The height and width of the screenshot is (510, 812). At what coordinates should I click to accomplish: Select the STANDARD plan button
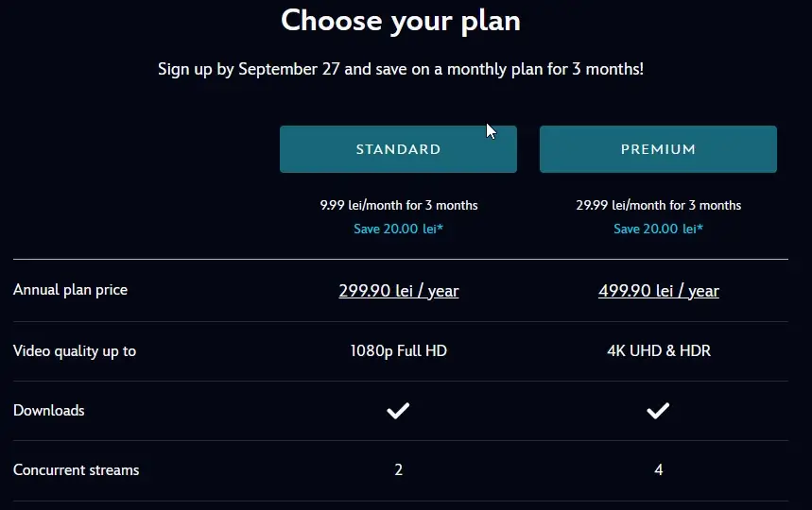coord(398,149)
